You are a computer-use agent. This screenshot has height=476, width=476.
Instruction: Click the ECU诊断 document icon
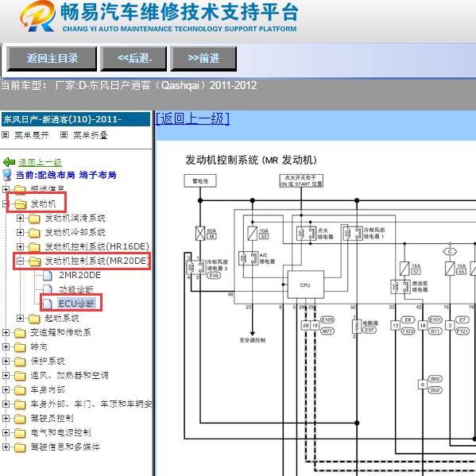[48, 304]
